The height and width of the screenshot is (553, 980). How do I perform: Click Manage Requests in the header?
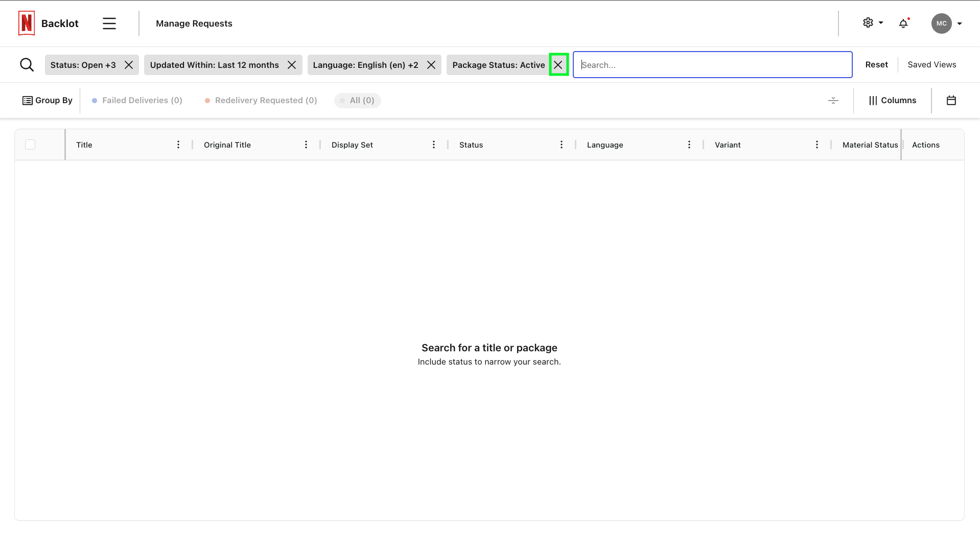(x=194, y=23)
